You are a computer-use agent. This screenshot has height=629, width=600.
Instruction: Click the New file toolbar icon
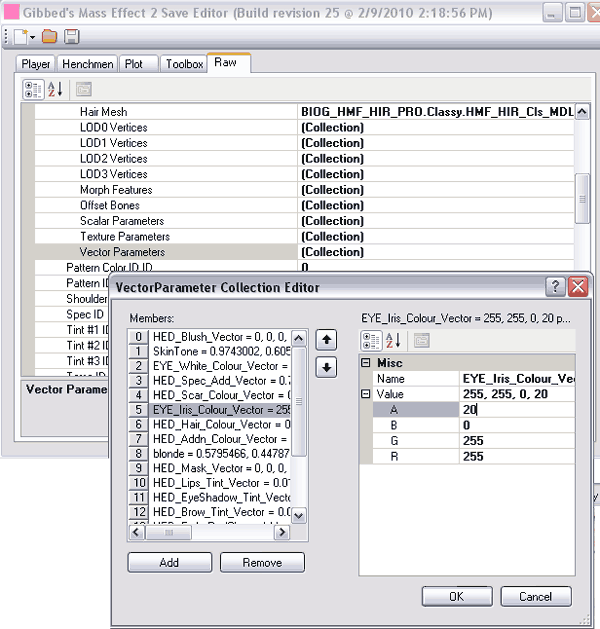[21, 37]
